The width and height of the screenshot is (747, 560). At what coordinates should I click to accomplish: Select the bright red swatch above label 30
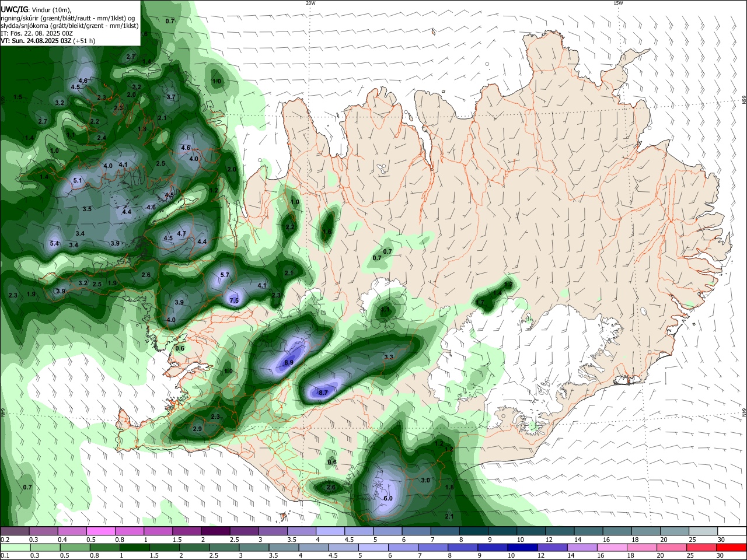(731, 548)
